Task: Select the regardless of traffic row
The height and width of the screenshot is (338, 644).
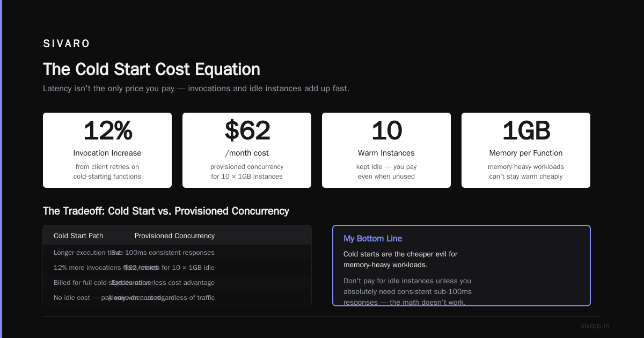Action: 177,297
